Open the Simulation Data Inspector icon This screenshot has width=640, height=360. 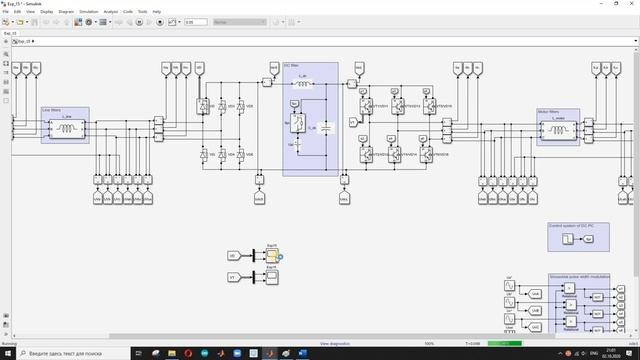click(172, 22)
